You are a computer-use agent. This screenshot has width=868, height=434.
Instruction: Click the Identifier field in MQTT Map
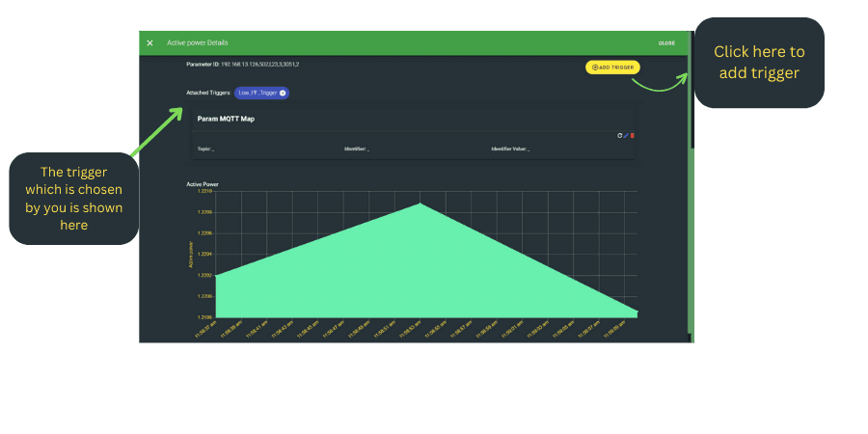click(x=356, y=149)
